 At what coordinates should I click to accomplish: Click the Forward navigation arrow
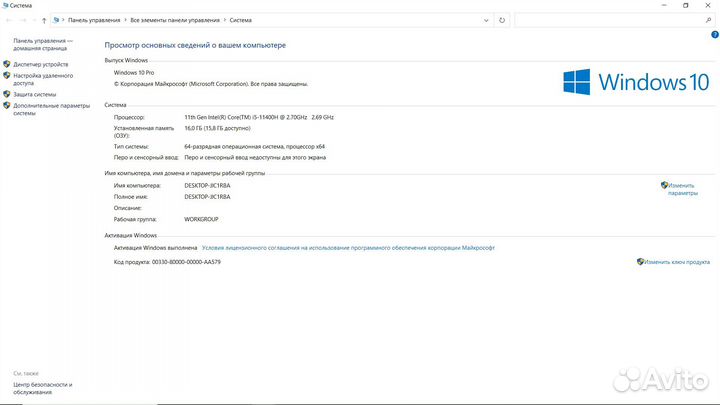click(x=22, y=19)
